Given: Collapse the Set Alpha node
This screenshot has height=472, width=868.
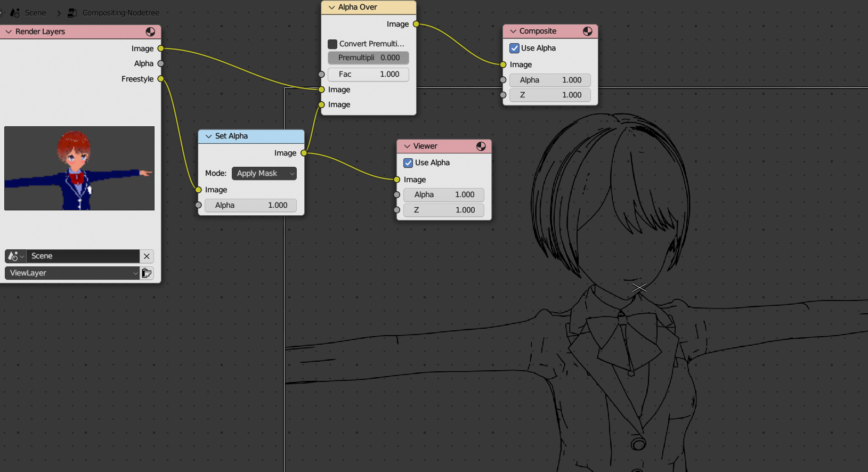Looking at the screenshot, I should (x=208, y=136).
